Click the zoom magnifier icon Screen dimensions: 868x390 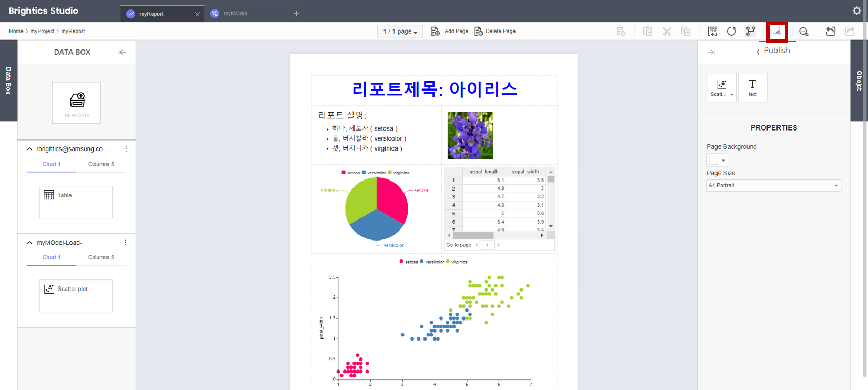tap(804, 32)
